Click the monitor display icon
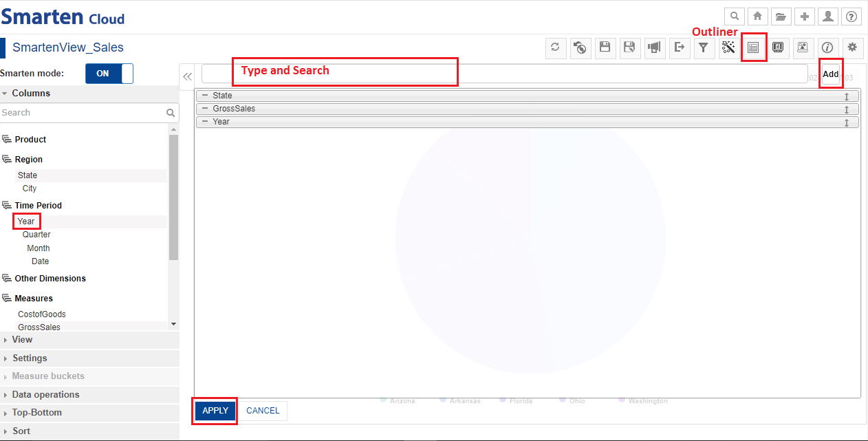868x441 pixels. click(778, 47)
